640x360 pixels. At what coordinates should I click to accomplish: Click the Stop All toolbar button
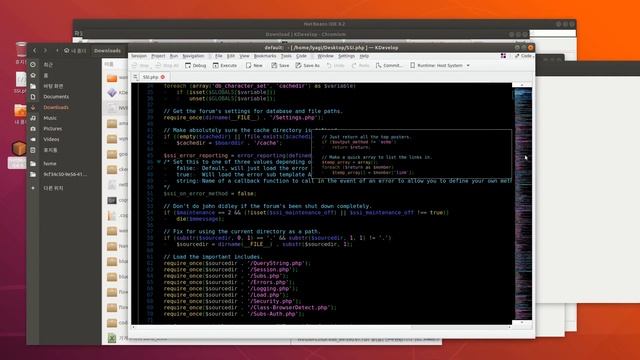tap(167, 65)
